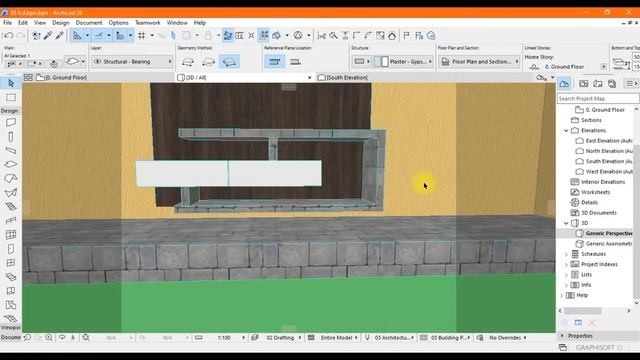Click the Pick Up Parameters eyedropper
The image size is (640, 360).
48,36
